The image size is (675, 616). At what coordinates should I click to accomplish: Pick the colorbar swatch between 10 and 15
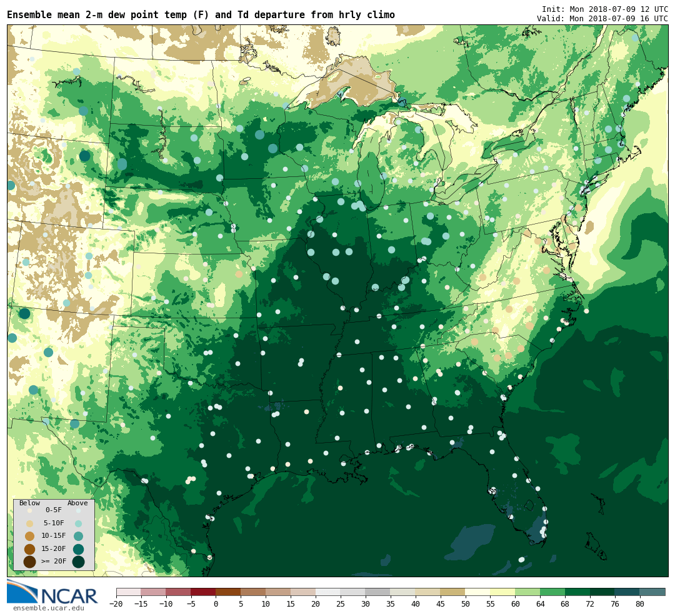click(279, 592)
